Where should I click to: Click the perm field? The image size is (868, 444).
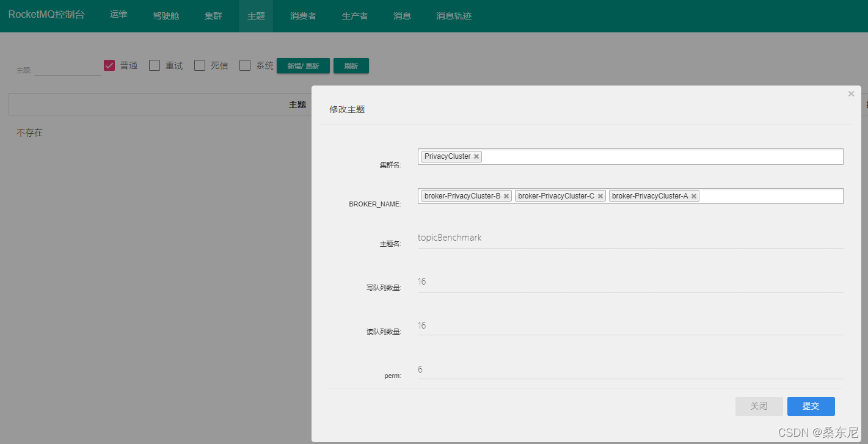(630, 369)
